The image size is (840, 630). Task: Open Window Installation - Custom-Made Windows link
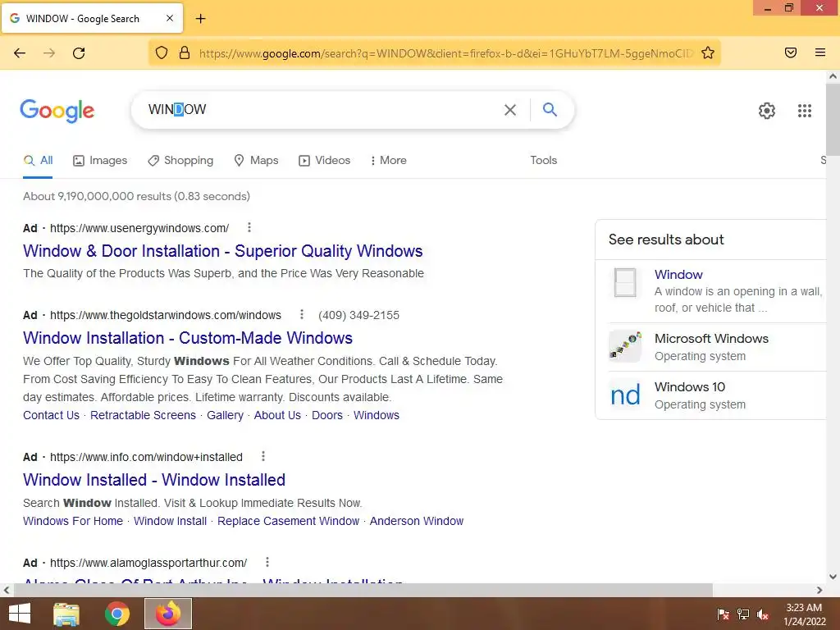click(188, 338)
